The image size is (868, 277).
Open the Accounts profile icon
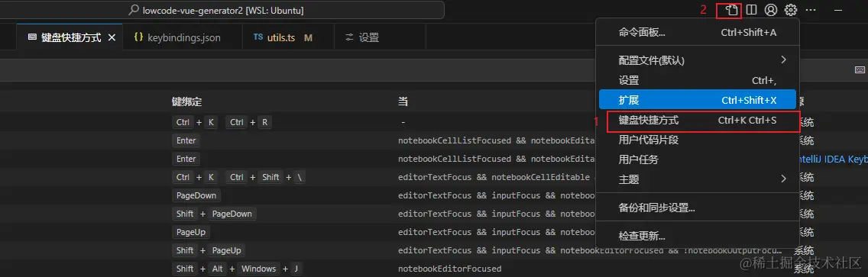point(770,10)
